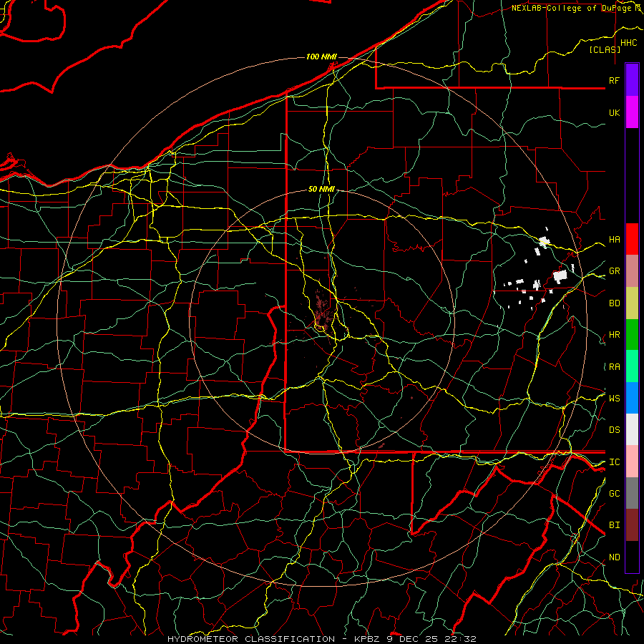The width and height of the screenshot is (644, 644).
Task: Click the HR legend label
Action: (615, 335)
